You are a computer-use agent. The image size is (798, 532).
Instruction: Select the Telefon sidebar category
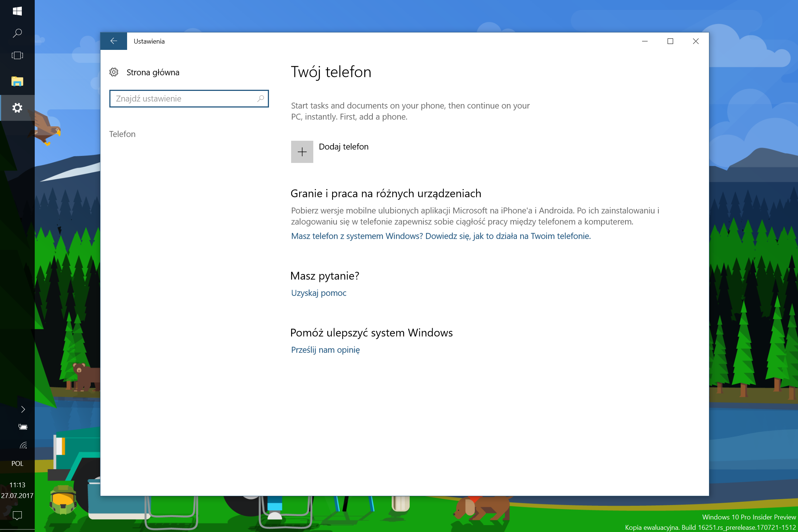point(122,134)
